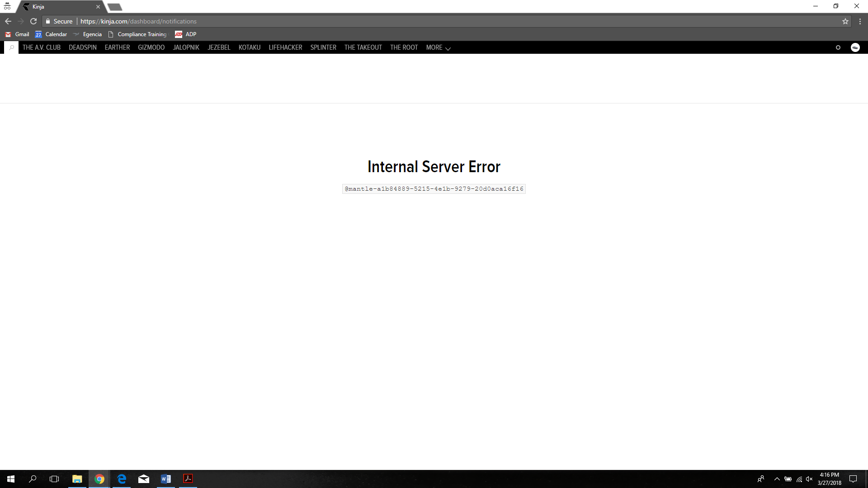The height and width of the screenshot is (488, 868).
Task: Show hidden system tray icons
Action: [x=777, y=479]
